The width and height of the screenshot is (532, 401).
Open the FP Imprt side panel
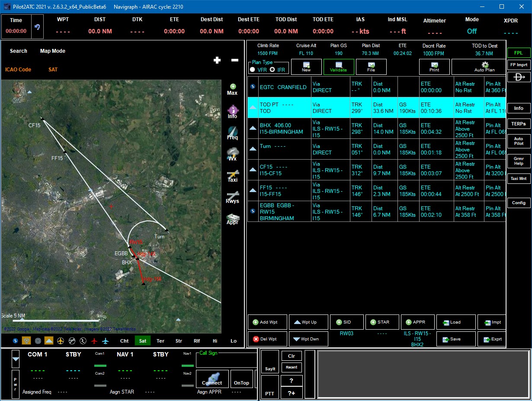tap(519, 65)
